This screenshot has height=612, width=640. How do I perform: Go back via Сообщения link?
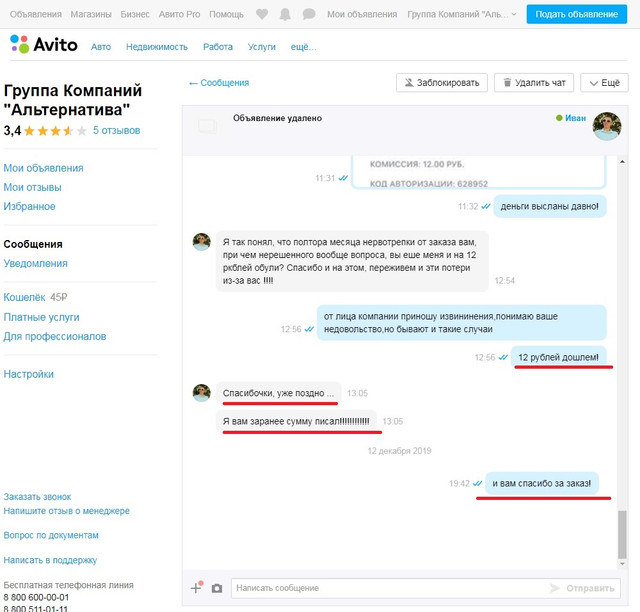coord(219,83)
